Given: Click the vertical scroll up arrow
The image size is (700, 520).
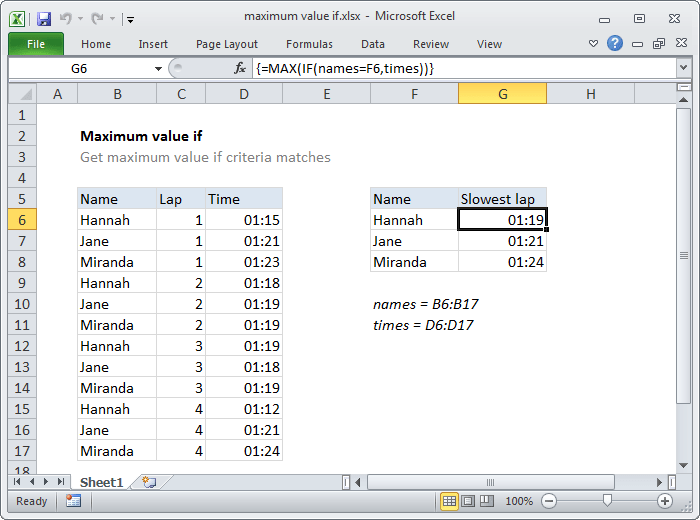Looking at the screenshot, I should [683, 100].
